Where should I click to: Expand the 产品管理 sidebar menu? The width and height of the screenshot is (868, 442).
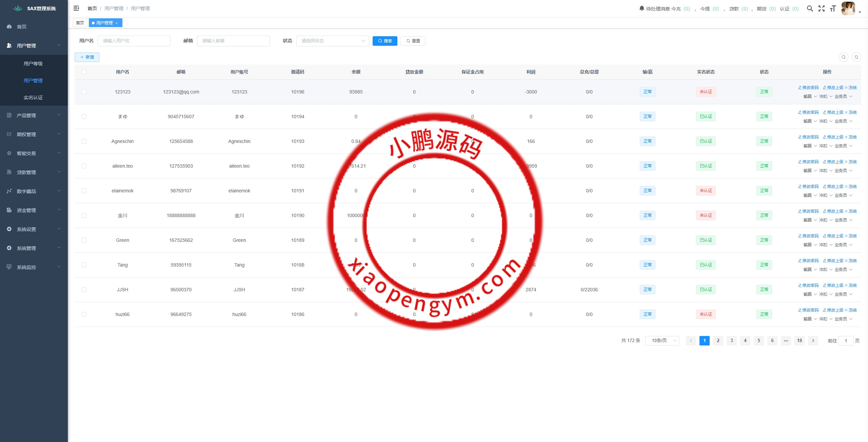(x=34, y=115)
